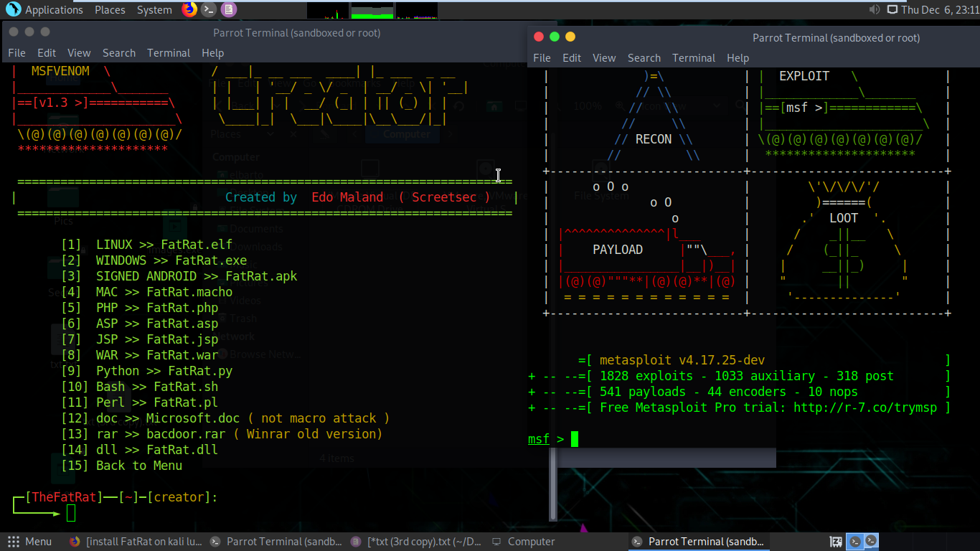Viewport: 980px width, 551px height.
Task: Open Terminal menu in TheFatRat terminal window
Action: 169,53
